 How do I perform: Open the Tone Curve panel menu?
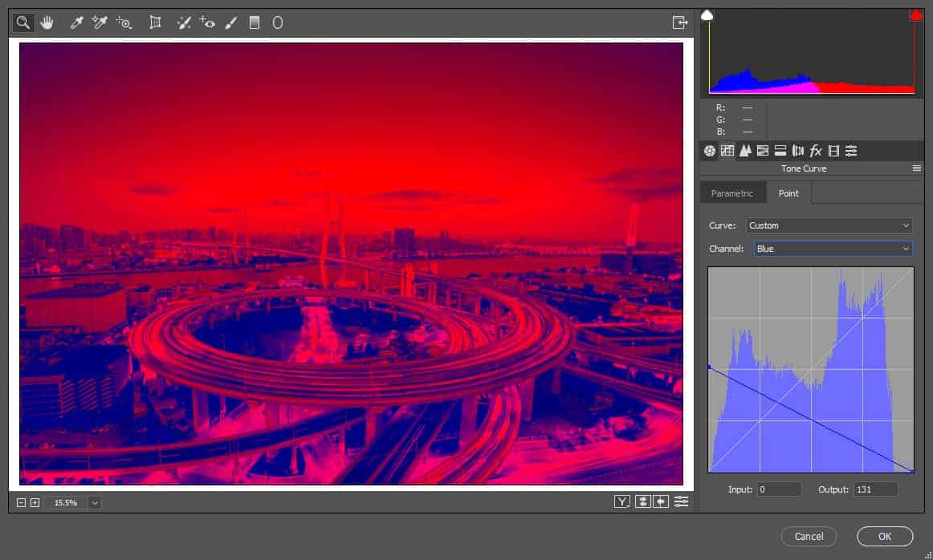pyautogui.click(x=916, y=168)
